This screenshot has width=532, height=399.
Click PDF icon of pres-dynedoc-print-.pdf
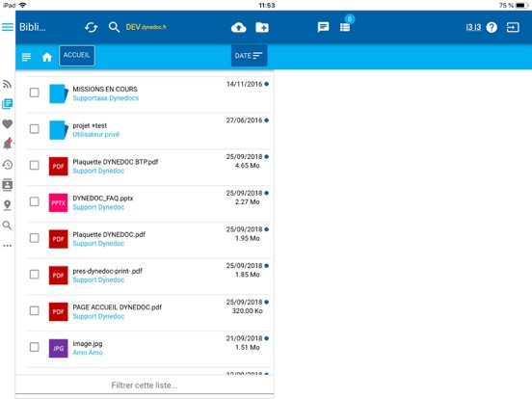[59, 276]
